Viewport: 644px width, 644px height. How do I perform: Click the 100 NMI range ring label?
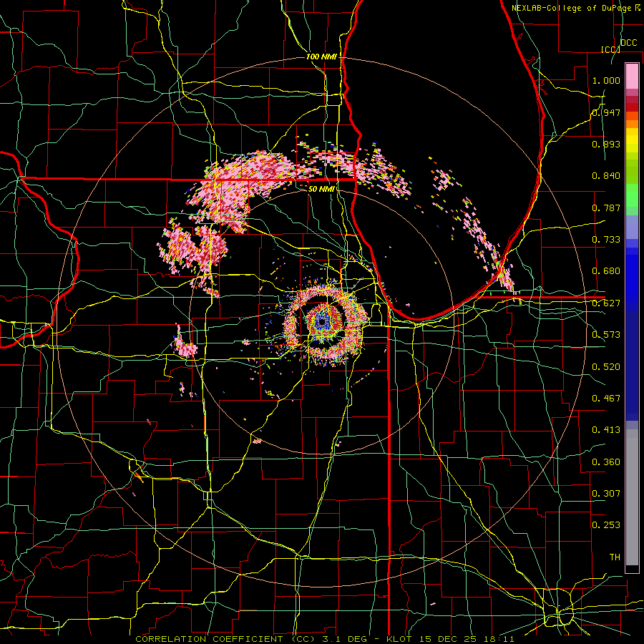[321, 57]
